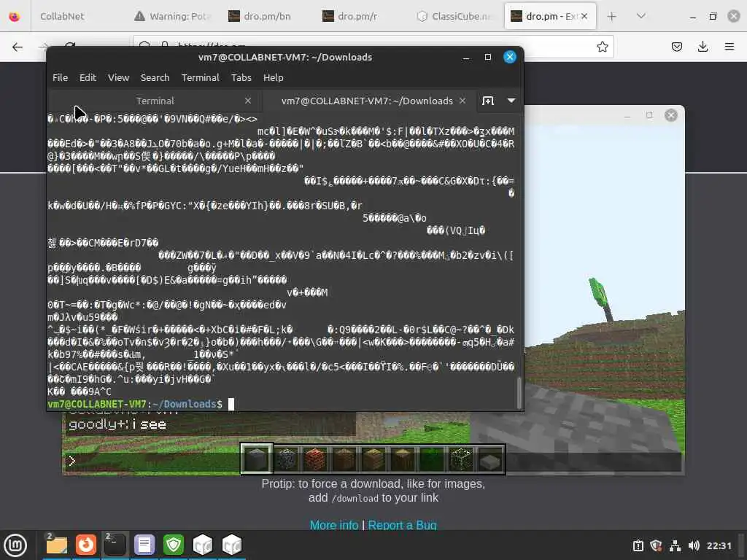
Task: Switch to the ~/Downloads terminal tab
Action: pyautogui.click(x=367, y=101)
